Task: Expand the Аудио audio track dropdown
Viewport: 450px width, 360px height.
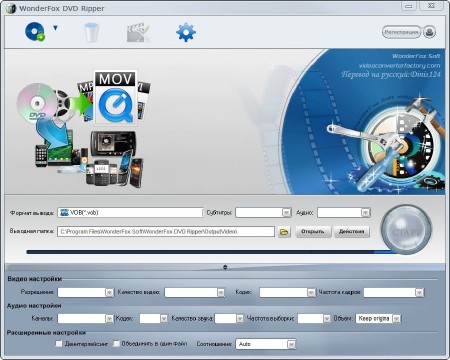Action: pyautogui.click(x=344, y=213)
